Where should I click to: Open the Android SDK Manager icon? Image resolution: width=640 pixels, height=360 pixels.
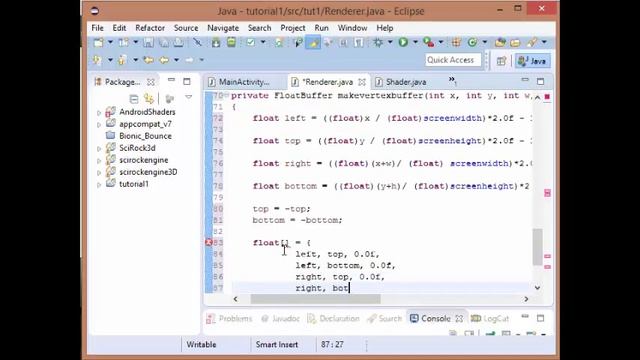(216, 42)
